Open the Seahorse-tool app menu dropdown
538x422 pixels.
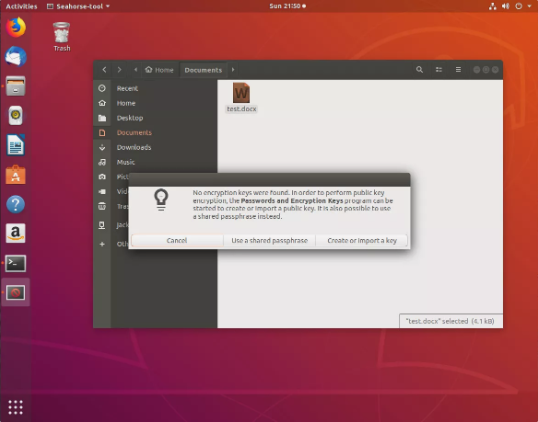click(78, 6)
